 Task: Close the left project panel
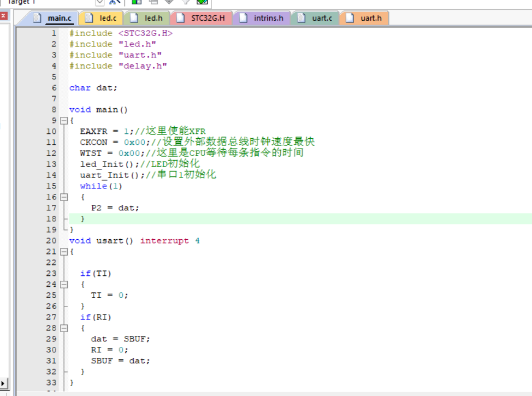(x=3, y=16)
